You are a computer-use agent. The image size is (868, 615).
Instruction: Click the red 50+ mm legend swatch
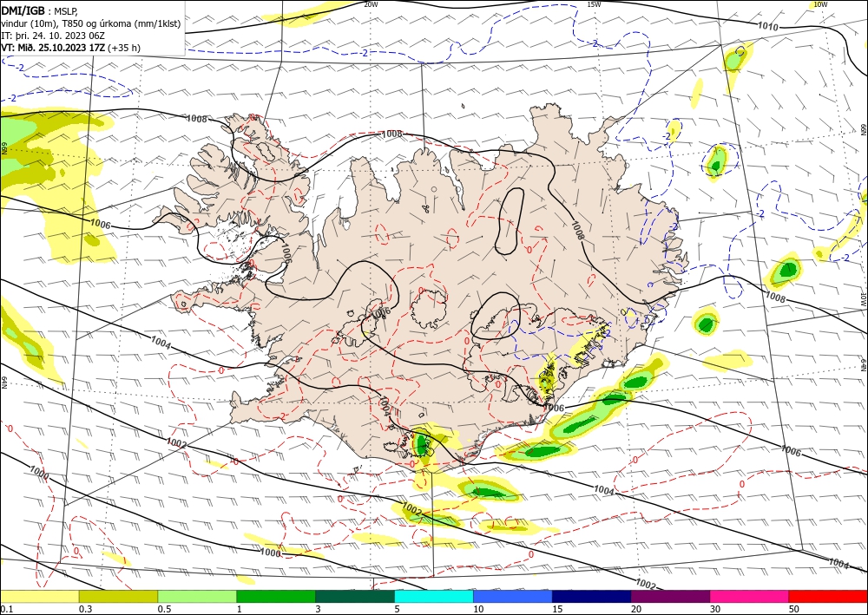(828, 596)
